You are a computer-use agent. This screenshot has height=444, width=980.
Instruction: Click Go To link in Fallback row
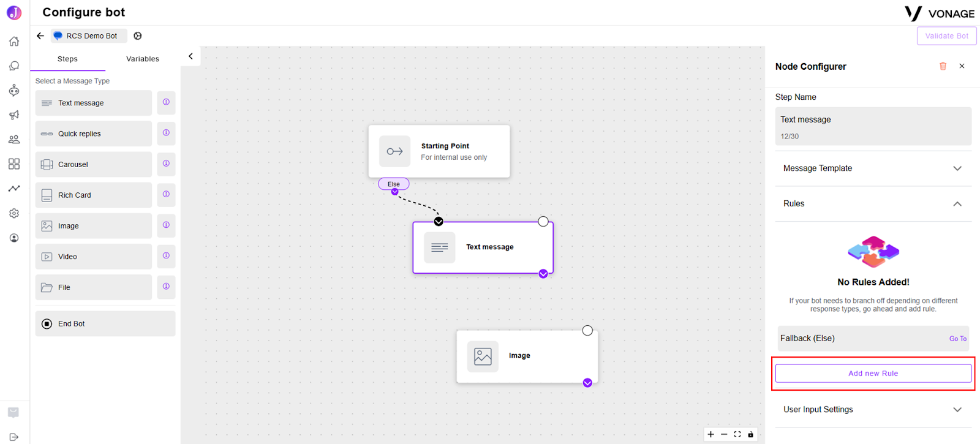coord(958,339)
